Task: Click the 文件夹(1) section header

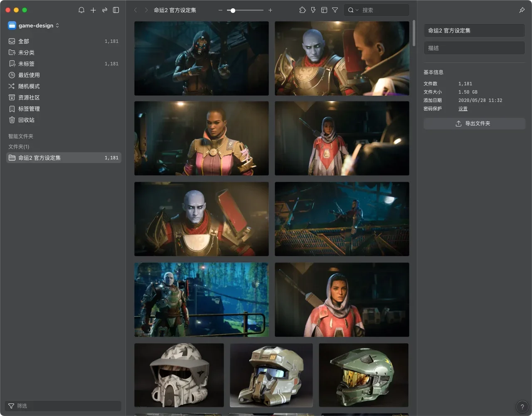Action: point(19,147)
